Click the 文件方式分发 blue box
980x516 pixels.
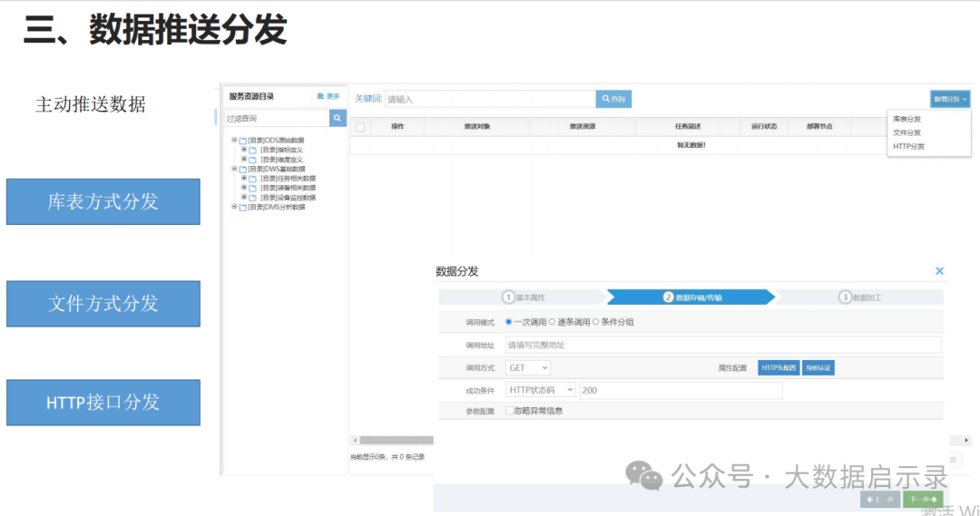pos(103,304)
